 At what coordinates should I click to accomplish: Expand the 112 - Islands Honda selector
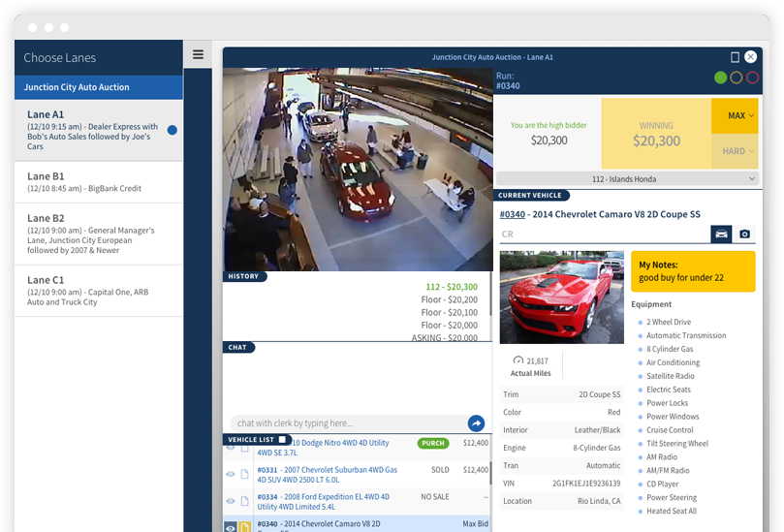coord(628,179)
